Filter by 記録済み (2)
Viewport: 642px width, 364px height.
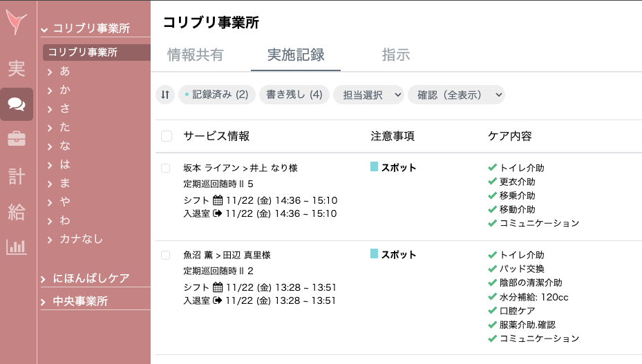tap(216, 95)
